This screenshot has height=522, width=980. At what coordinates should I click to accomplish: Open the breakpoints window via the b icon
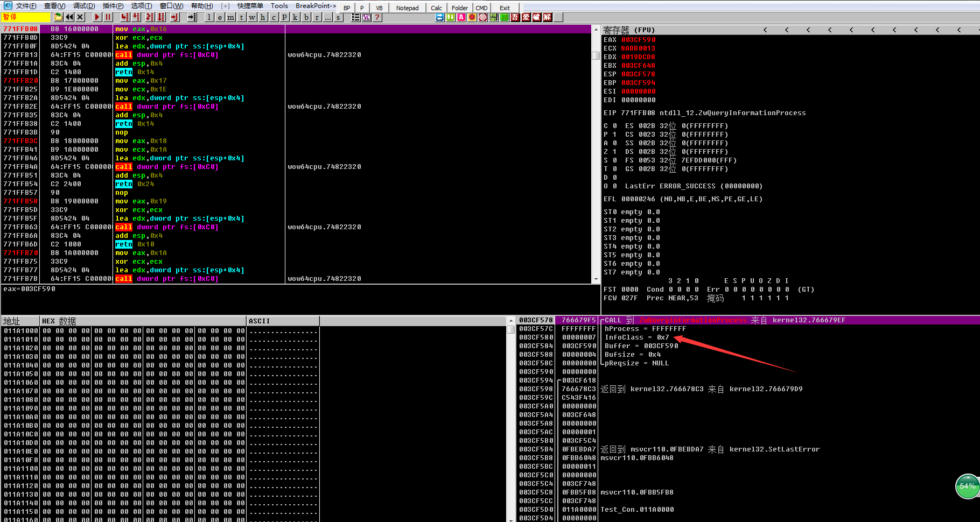pyautogui.click(x=306, y=17)
